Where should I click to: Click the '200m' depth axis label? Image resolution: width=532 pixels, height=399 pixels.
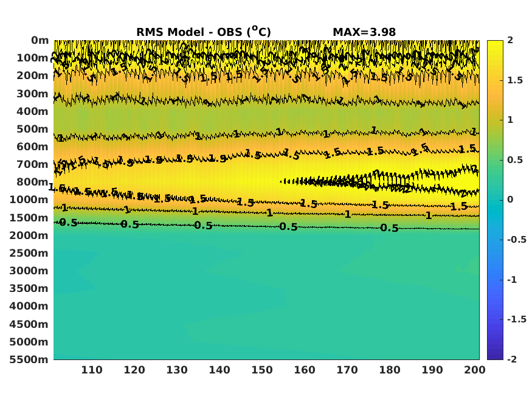(x=33, y=75)
